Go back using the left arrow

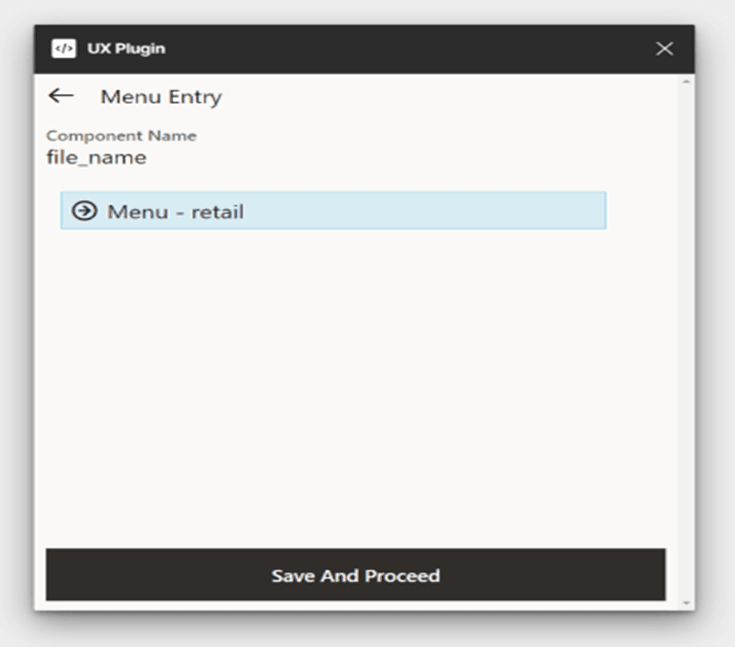[61, 96]
